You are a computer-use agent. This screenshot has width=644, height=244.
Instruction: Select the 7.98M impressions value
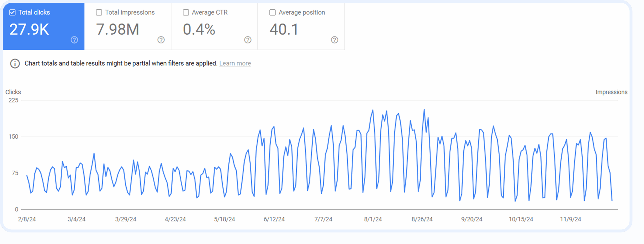pyautogui.click(x=117, y=29)
